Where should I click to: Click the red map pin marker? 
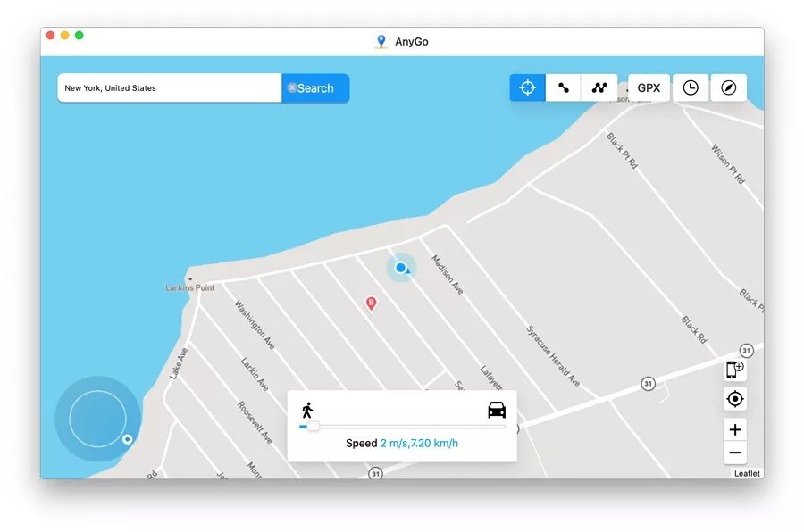(372, 303)
